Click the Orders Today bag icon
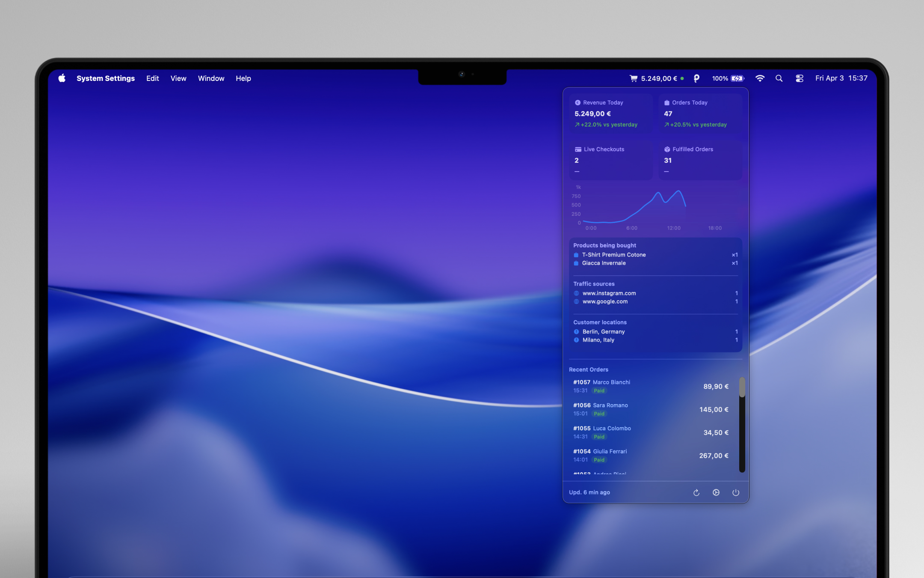 coord(666,103)
